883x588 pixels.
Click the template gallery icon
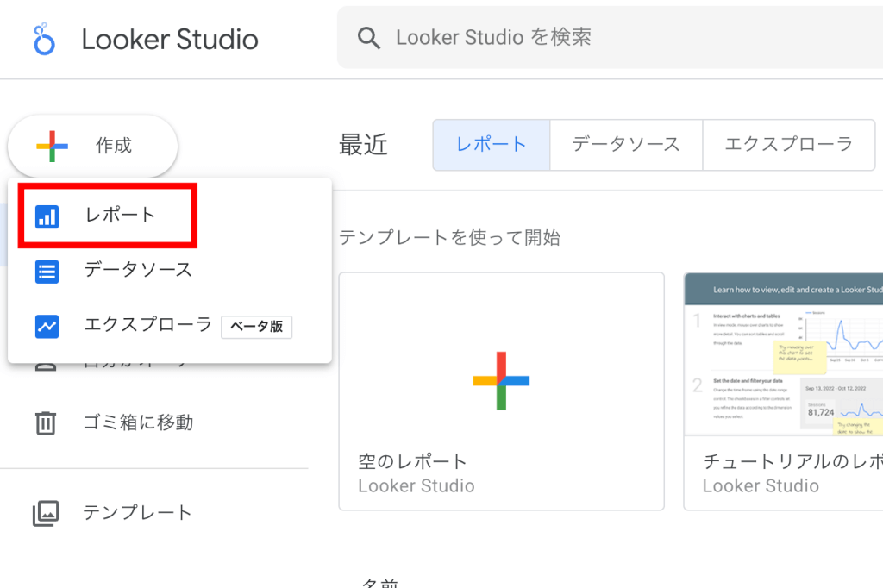point(46,514)
